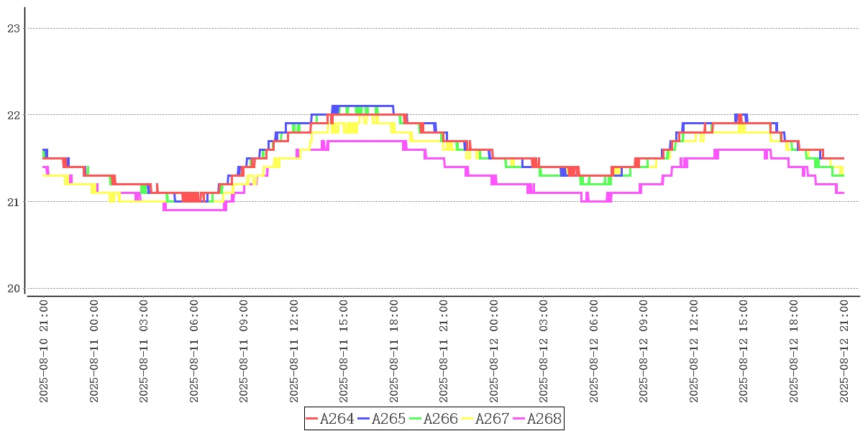Click the y-axis value 23 label
This screenshot has width=868, height=431.
[x=13, y=29]
